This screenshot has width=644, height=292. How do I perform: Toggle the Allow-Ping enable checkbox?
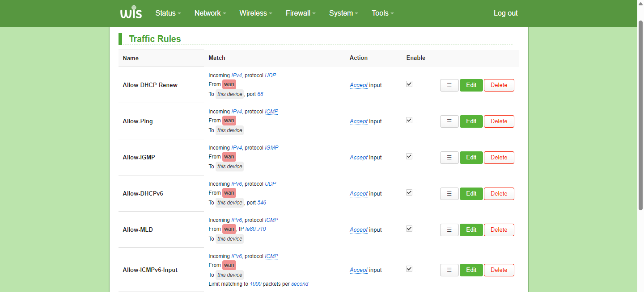click(x=409, y=120)
